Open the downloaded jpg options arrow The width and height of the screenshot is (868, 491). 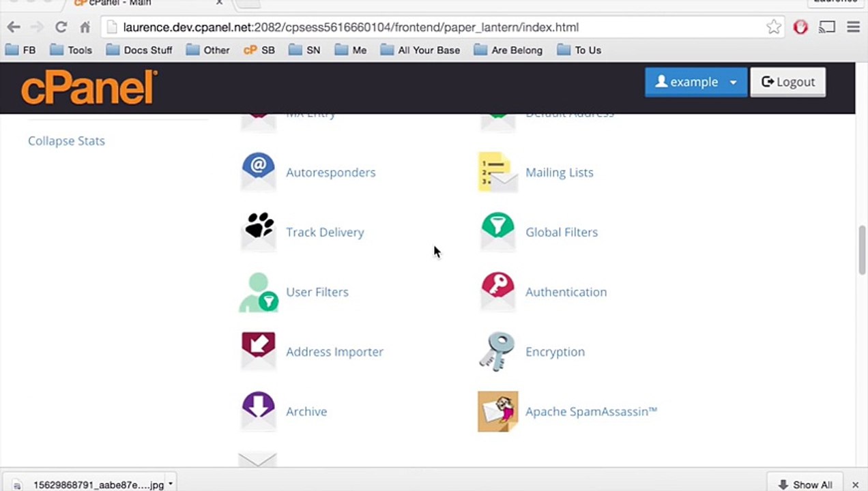pos(170,484)
